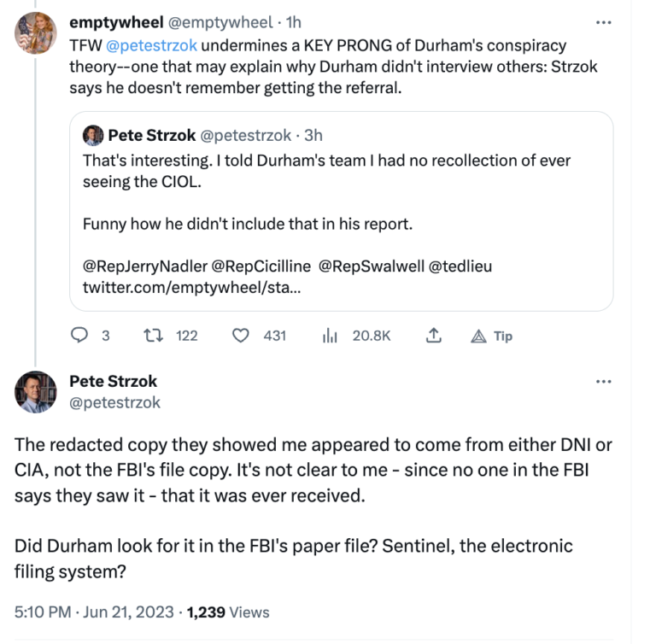Open more options for emptywheel's tweet
This screenshot has width=656, height=644.
603,22
